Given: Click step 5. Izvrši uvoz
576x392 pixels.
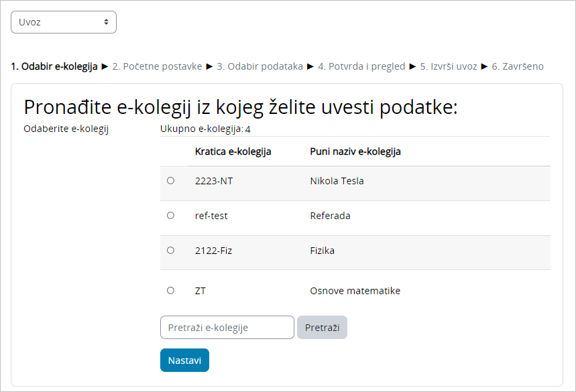Looking at the screenshot, I should coord(449,66).
